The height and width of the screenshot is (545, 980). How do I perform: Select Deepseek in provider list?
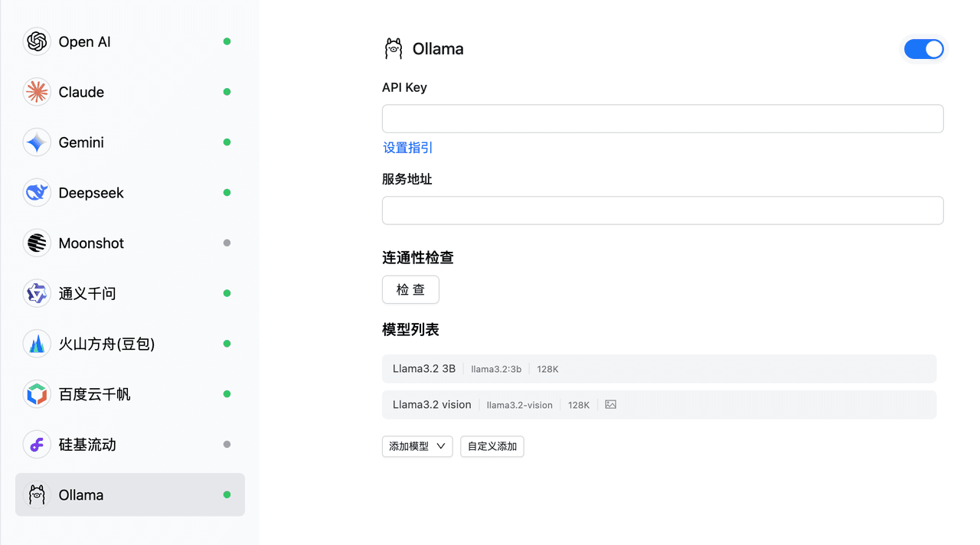tap(130, 193)
